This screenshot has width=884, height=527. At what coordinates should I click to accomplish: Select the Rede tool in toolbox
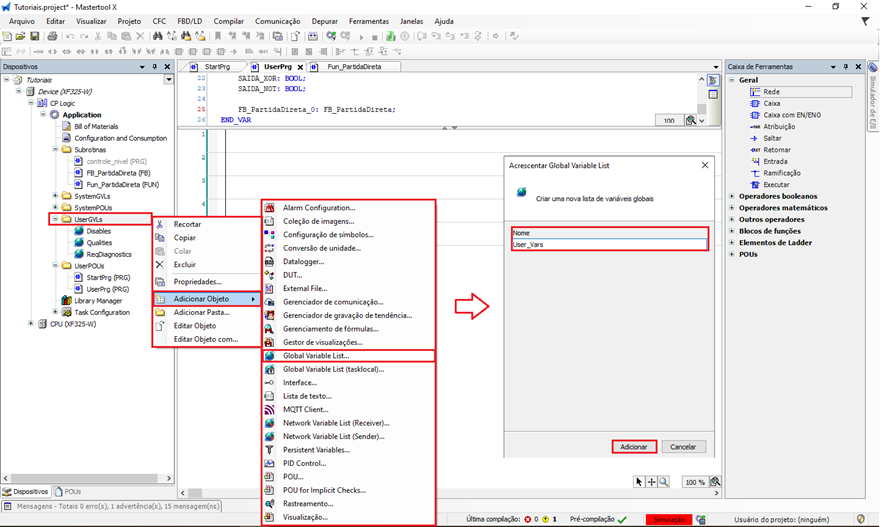coord(772,91)
